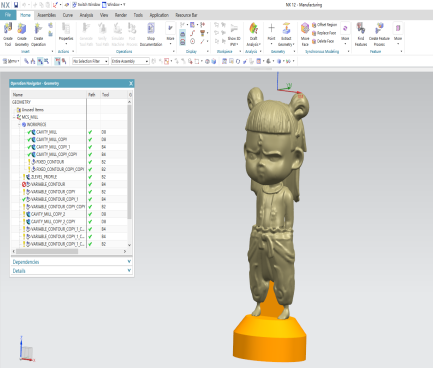The image size is (433, 368).
Task: Select the VARIABLE_CONTOUR operation row
Action: pyautogui.click(x=48, y=184)
